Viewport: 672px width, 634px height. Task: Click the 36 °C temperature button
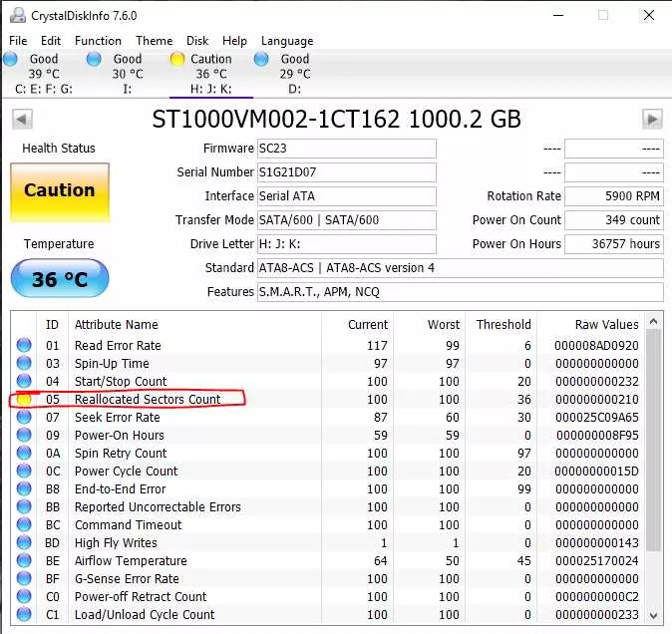click(60, 278)
